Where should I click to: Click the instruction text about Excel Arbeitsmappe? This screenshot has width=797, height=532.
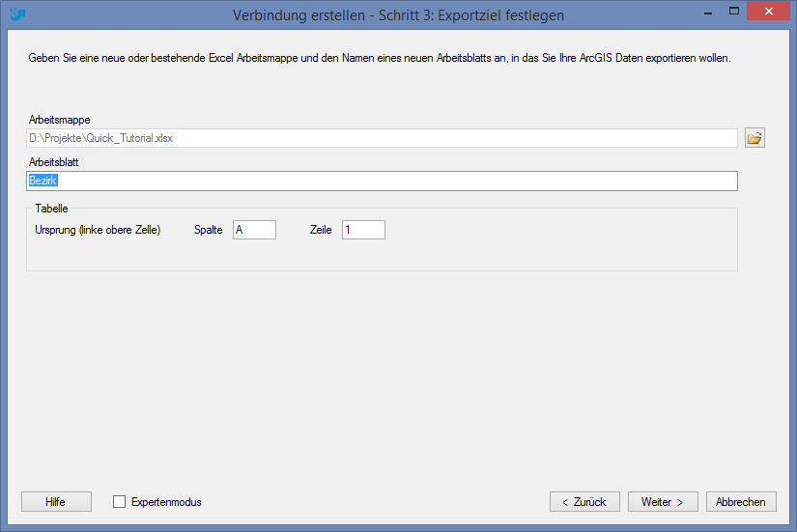[380, 58]
